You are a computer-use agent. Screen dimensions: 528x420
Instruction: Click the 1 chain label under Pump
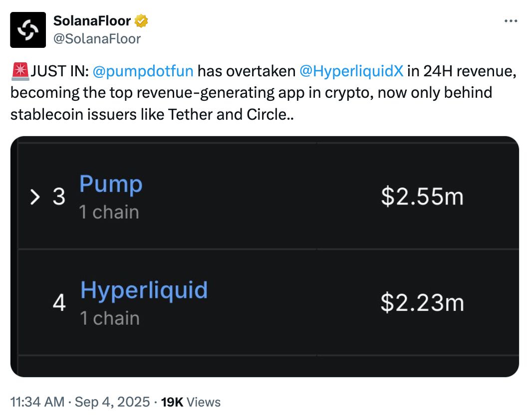tap(109, 212)
